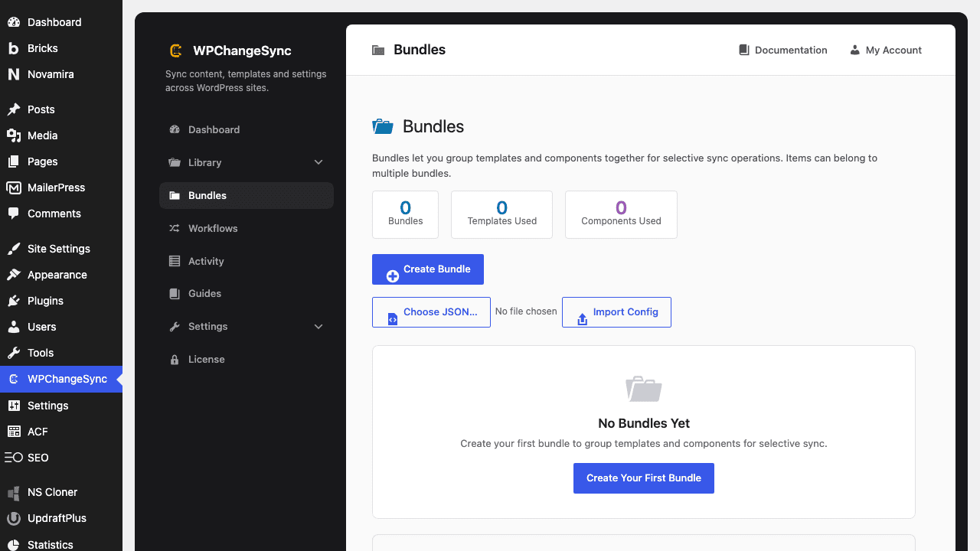
Task: Open the Activity menu item
Action: tap(247, 261)
